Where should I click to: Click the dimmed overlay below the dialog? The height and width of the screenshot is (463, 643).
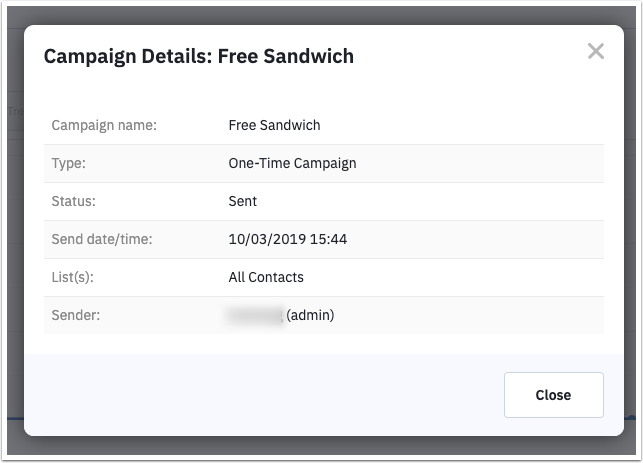click(x=322, y=445)
